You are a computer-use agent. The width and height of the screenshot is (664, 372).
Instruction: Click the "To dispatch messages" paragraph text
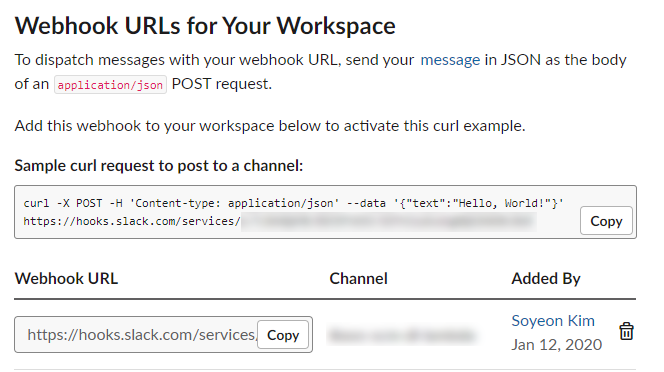[x=320, y=72]
